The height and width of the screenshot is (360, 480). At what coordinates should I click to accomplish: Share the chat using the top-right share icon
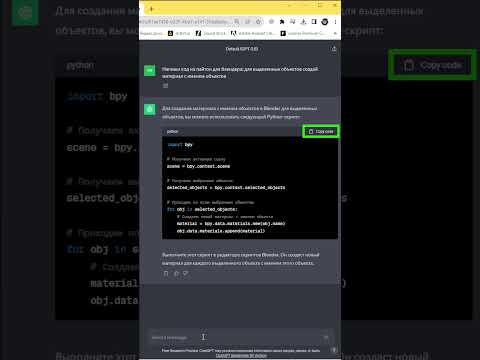334,49
